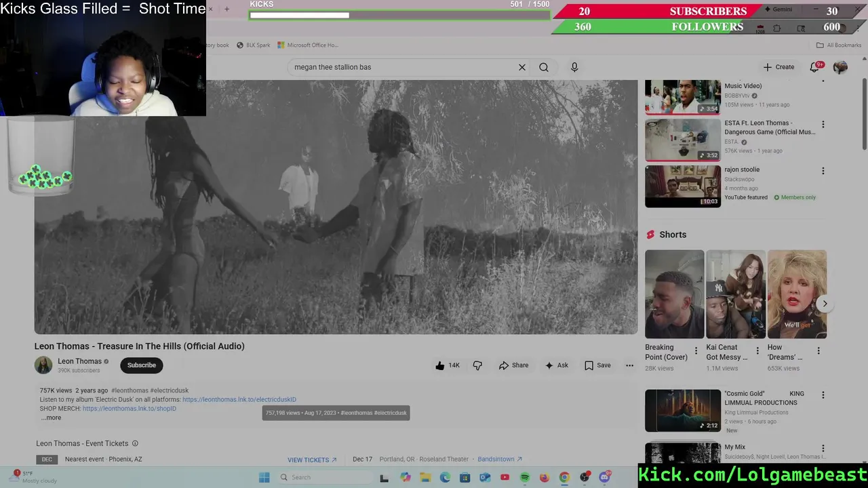Click the Ask button below the video
The width and height of the screenshot is (868, 488).
pos(556,365)
